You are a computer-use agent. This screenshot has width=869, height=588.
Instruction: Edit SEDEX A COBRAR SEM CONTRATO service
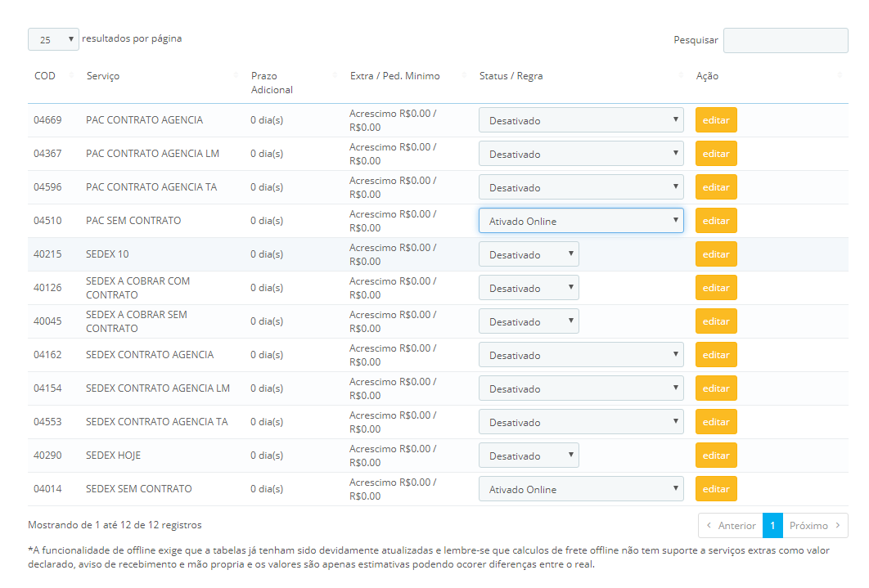(x=716, y=321)
